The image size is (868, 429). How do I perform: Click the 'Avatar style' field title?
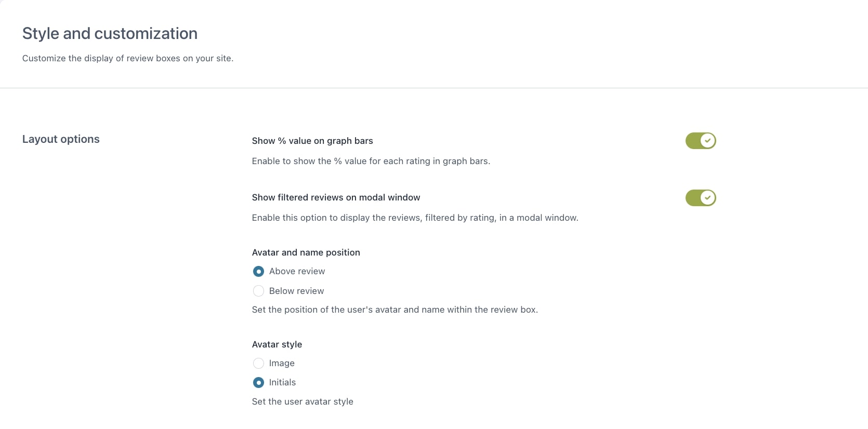click(x=277, y=344)
